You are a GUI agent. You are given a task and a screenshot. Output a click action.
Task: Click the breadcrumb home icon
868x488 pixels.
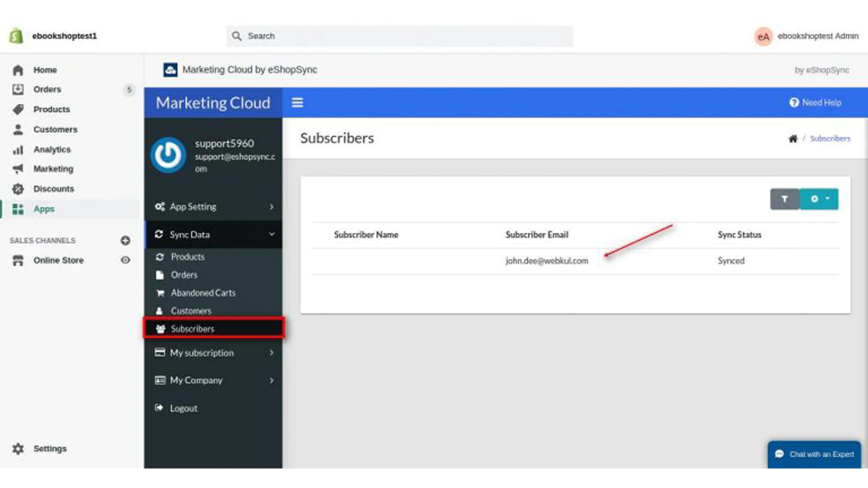(x=793, y=139)
